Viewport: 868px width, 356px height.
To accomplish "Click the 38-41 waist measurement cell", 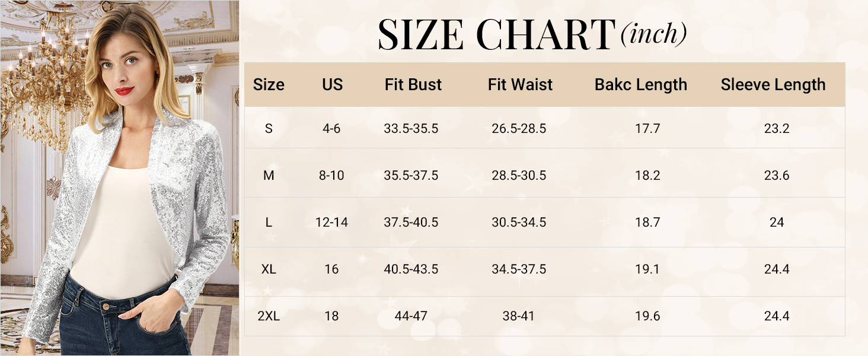I will [x=519, y=316].
